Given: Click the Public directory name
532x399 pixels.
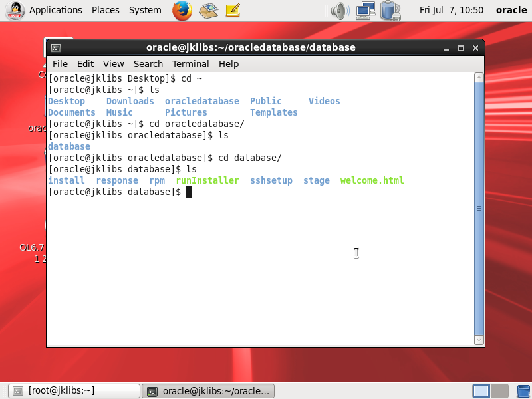Looking at the screenshot, I should tap(265, 102).
